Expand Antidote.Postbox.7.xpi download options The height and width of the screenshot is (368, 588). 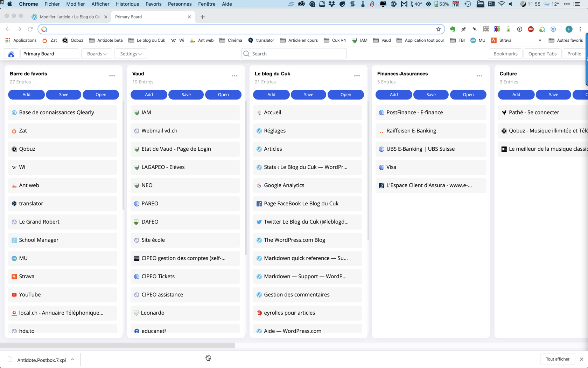click(72, 360)
